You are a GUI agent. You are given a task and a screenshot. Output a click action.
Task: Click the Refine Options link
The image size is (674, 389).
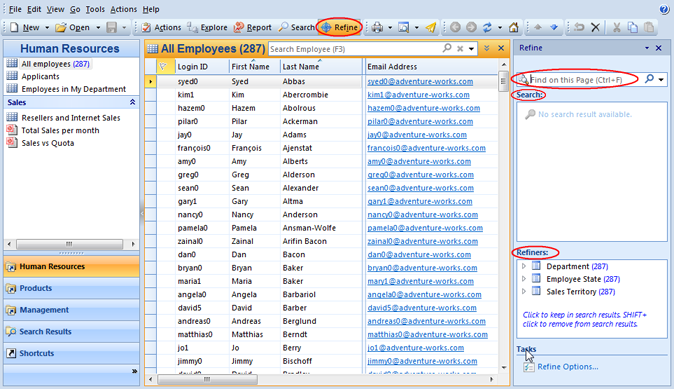click(x=567, y=367)
